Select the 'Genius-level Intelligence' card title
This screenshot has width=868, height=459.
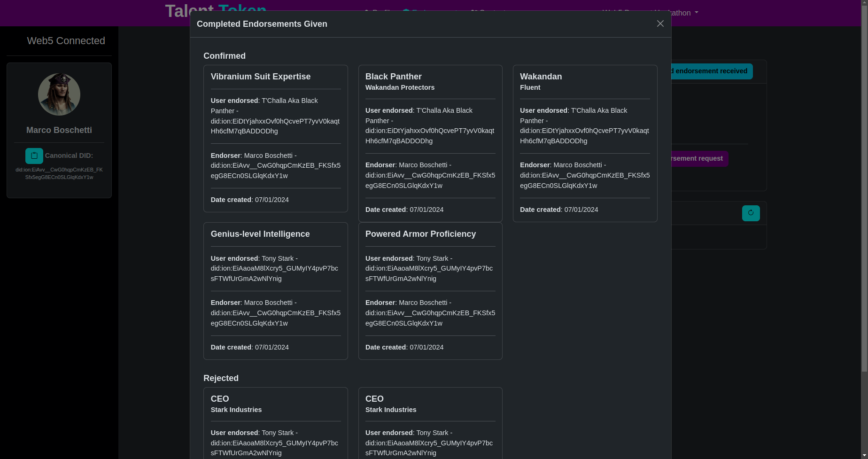[260, 234]
